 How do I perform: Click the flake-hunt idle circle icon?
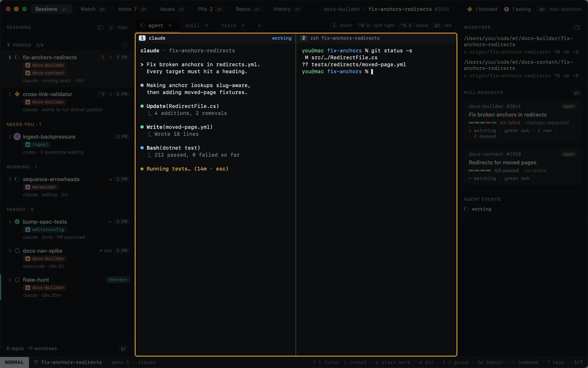pyautogui.click(x=17, y=280)
